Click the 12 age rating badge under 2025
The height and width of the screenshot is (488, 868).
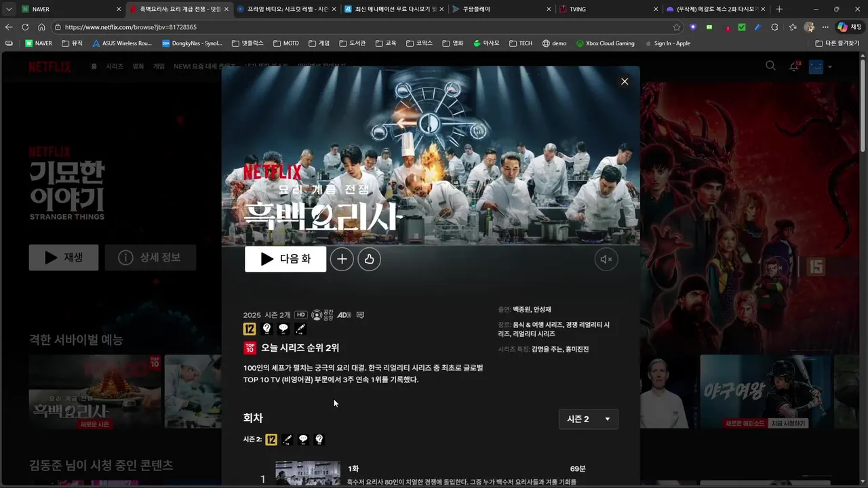coord(250,329)
